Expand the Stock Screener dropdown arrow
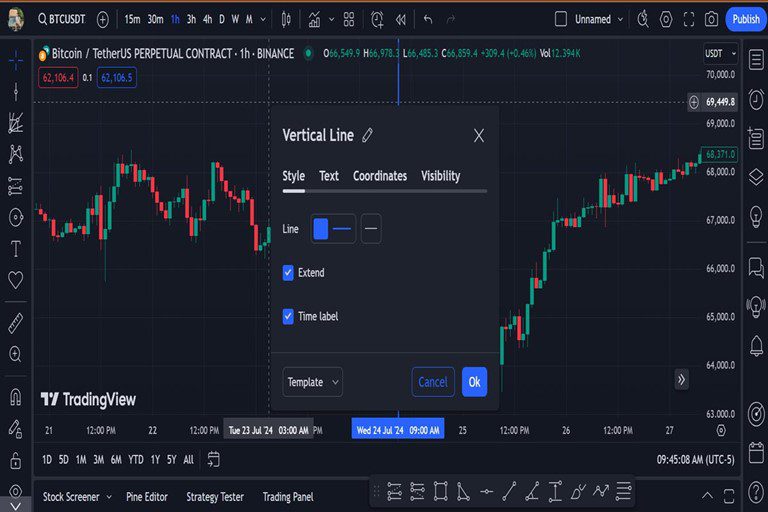 click(x=109, y=497)
